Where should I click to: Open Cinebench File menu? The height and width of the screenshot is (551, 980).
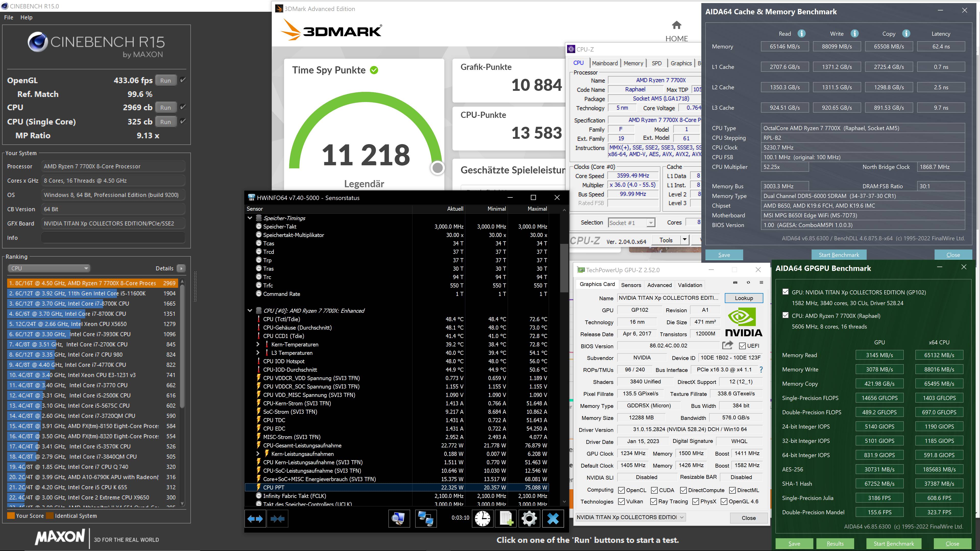point(9,18)
